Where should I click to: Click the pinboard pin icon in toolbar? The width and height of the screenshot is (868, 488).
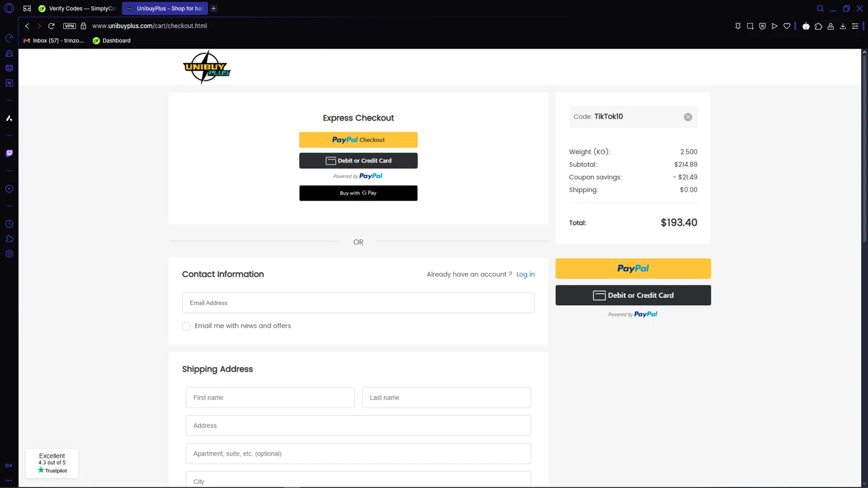(x=738, y=26)
